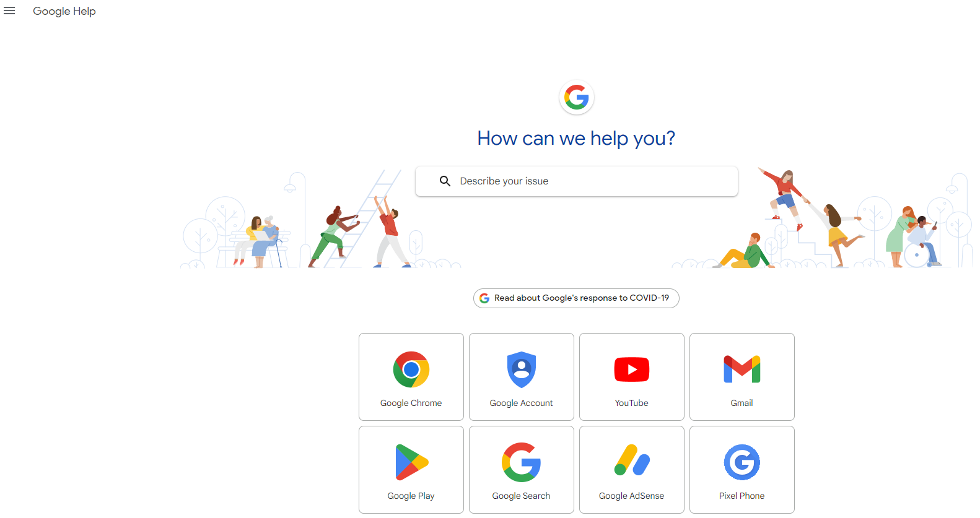Click the Pixel Phone G icon
The image size is (980, 518).
pyautogui.click(x=742, y=462)
